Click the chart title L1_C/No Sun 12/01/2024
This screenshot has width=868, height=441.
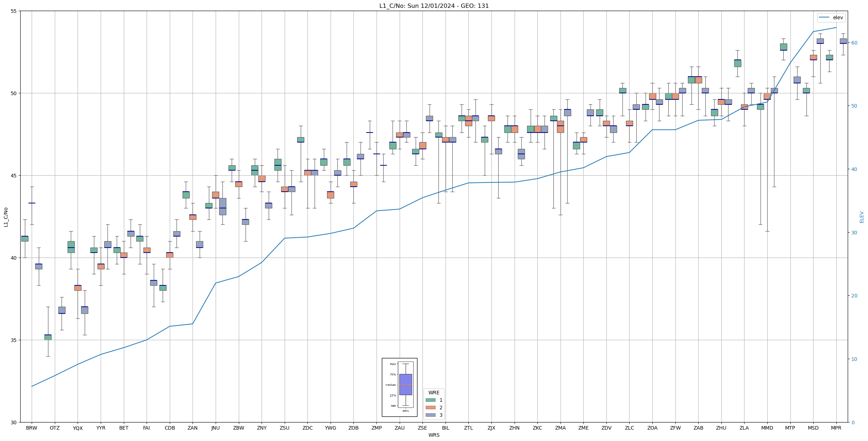tap(434, 6)
